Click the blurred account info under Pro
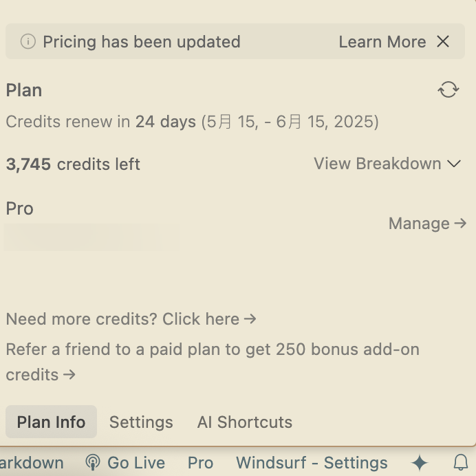Image resolution: width=476 pixels, height=476 pixels. click(91, 237)
